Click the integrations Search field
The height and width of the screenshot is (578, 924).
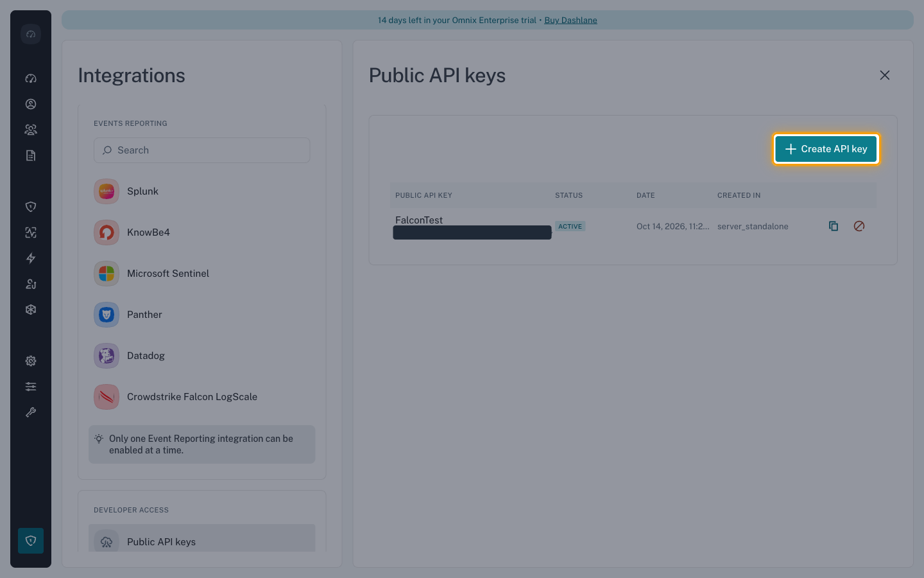click(x=202, y=150)
